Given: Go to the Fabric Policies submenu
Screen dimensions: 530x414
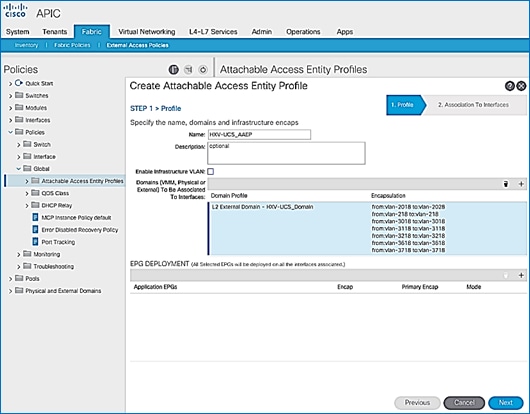Looking at the screenshot, I should click(72, 45).
